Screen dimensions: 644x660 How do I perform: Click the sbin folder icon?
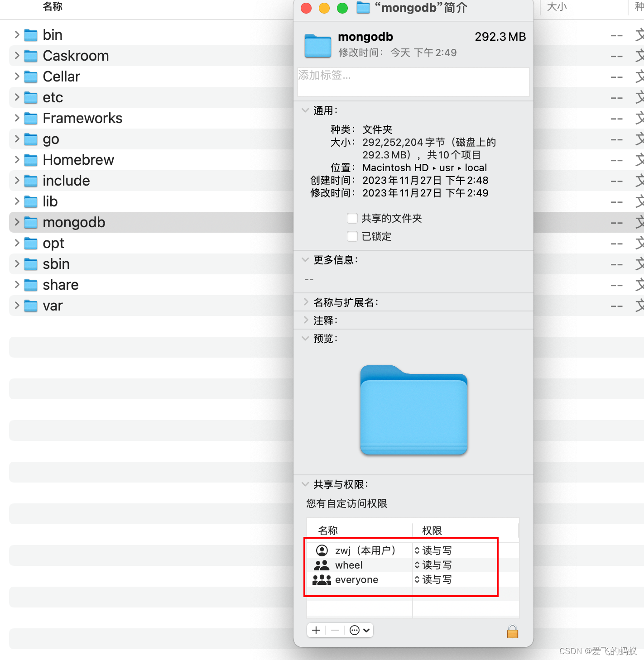coord(31,264)
